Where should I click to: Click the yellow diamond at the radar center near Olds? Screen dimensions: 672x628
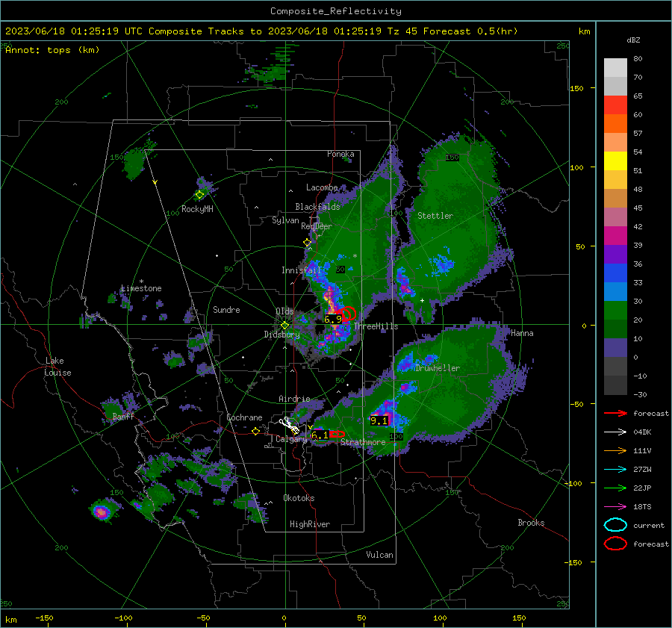coord(284,326)
